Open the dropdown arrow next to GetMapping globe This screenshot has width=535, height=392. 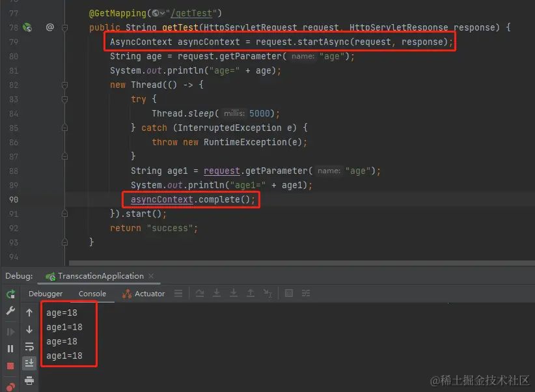point(163,13)
